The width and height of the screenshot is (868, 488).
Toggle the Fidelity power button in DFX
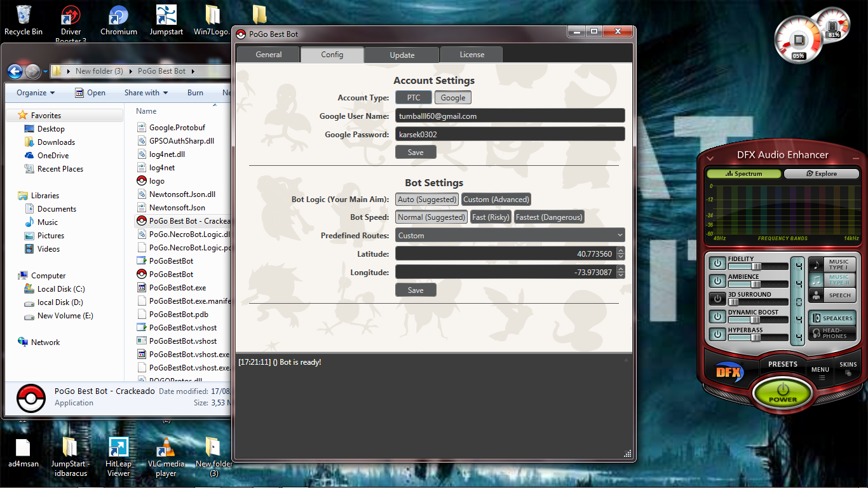point(717,263)
